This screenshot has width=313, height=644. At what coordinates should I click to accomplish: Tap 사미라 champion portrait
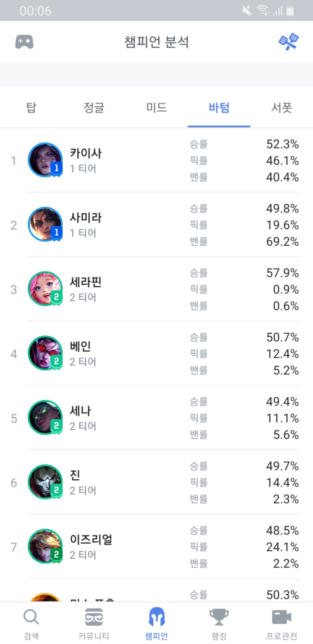coord(45,224)
